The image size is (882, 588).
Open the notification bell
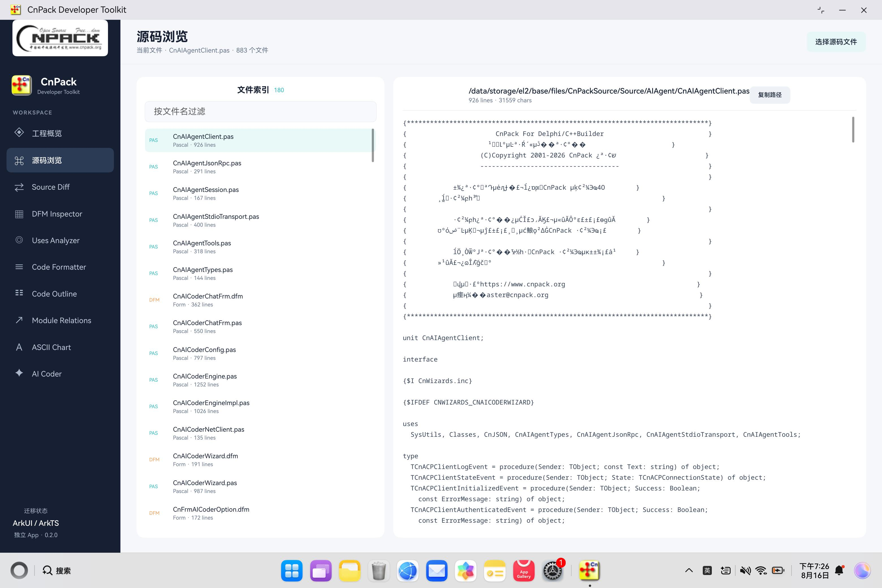tap(840, 570)
